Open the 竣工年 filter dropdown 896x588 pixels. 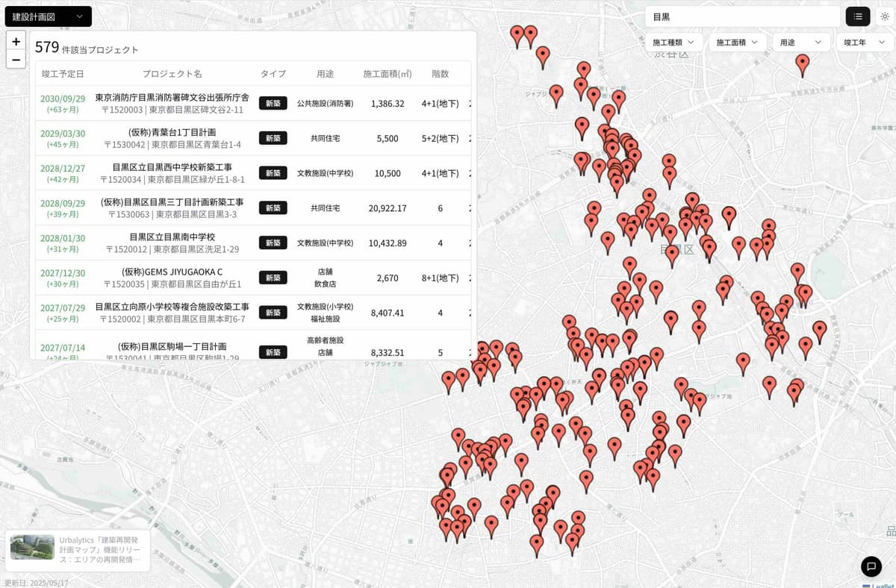pyautogui.click(x=864, y=43)
